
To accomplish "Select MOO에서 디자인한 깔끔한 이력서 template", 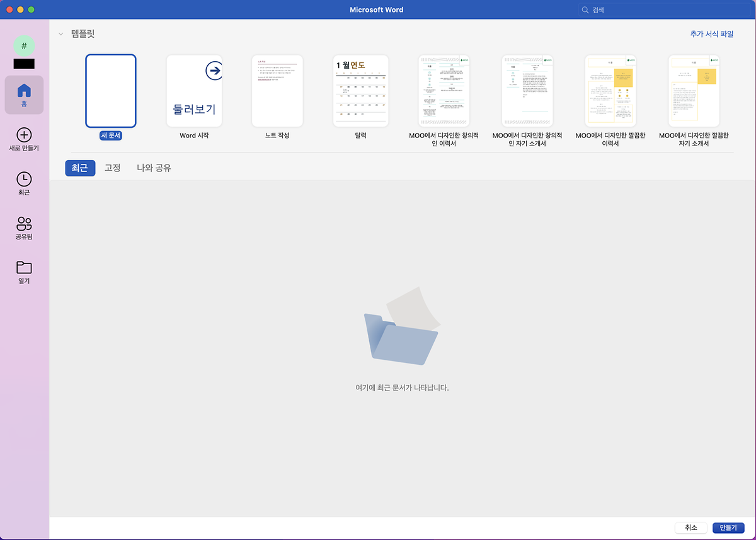I will 610,91.
